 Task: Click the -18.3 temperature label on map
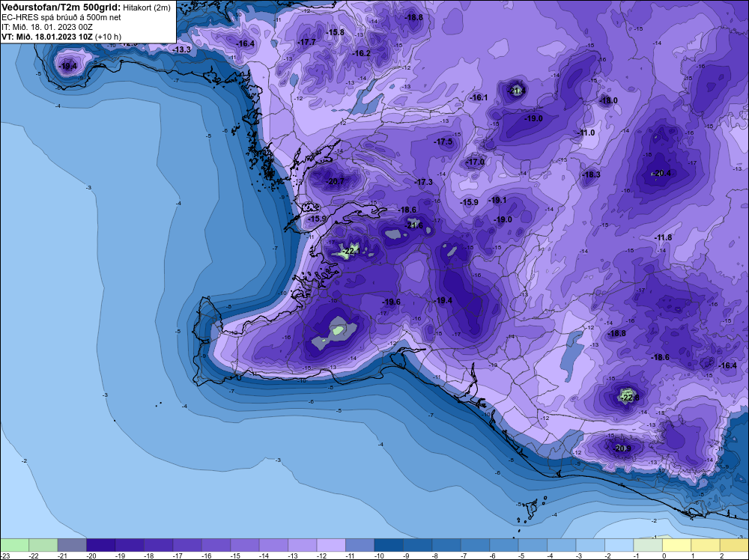point(592,174)
